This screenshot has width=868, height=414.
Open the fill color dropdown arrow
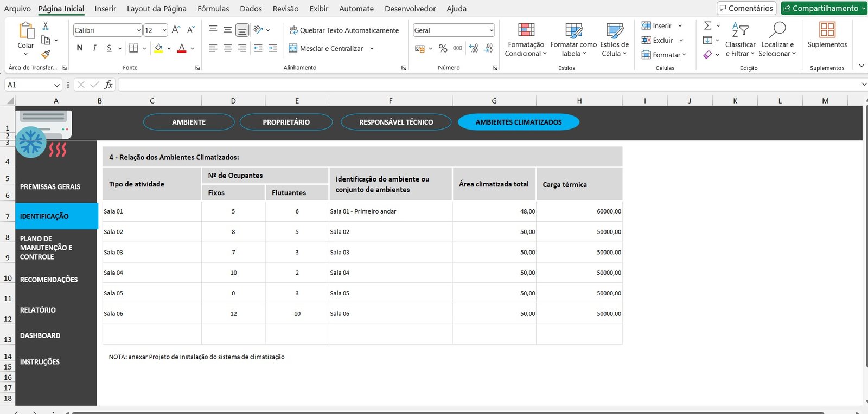[x=169, y=48]
